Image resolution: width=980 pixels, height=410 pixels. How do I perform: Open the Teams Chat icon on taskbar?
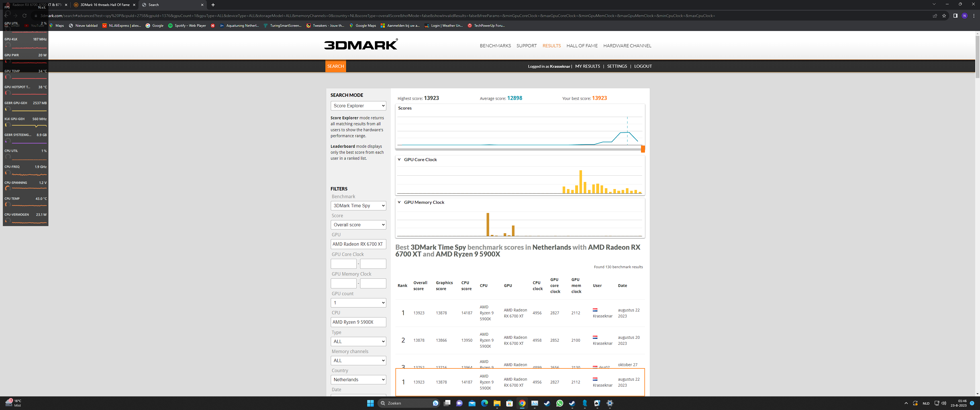pyautogui.click(x=459, y=403)
